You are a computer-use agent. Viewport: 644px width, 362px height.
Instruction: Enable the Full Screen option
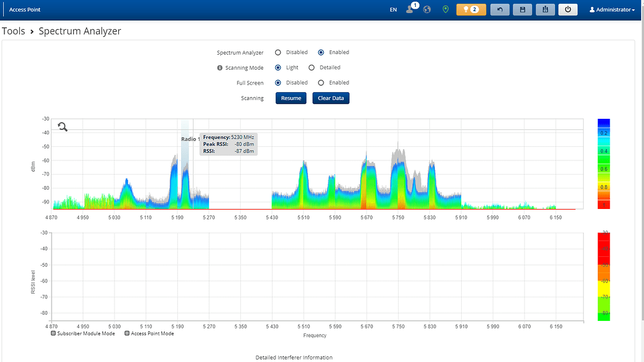click(321, 83)
